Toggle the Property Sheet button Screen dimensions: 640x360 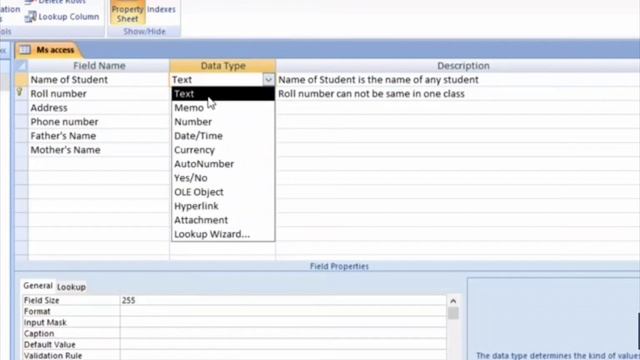tap(127, 12)
